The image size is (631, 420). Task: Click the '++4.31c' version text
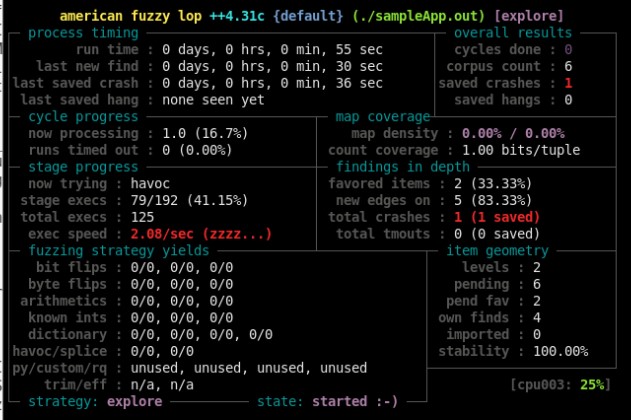(237, 16)
